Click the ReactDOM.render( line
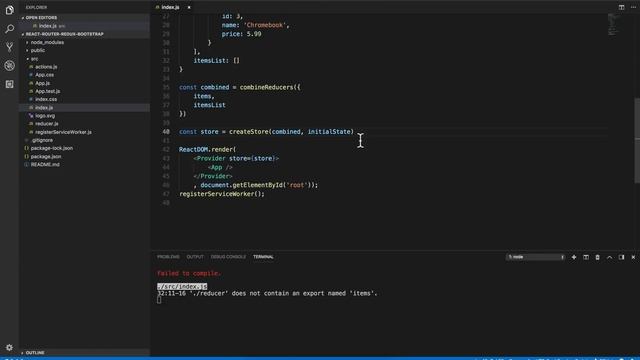The width and height of the screenshot is (640, 360). click(x=207, y=149)
